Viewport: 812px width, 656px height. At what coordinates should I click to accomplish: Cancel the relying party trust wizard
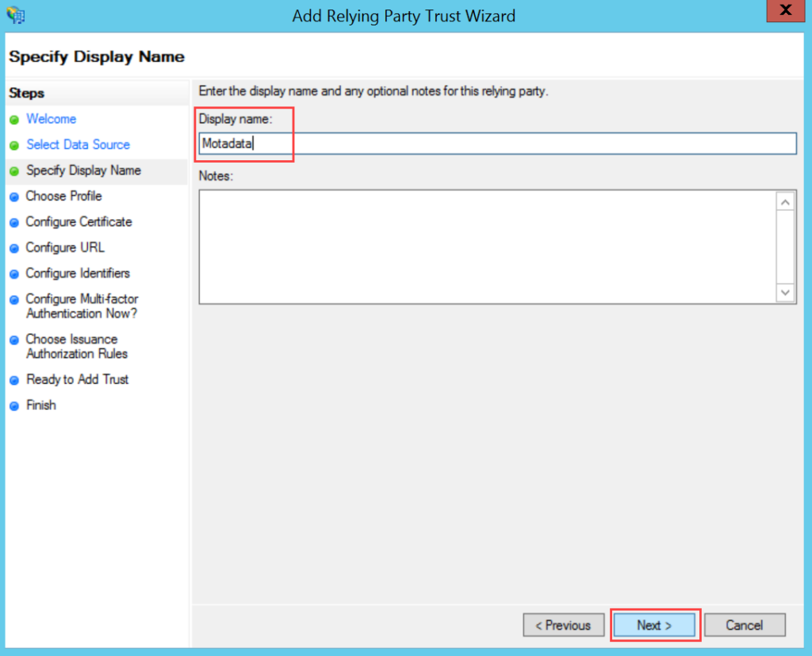(744, 625)
